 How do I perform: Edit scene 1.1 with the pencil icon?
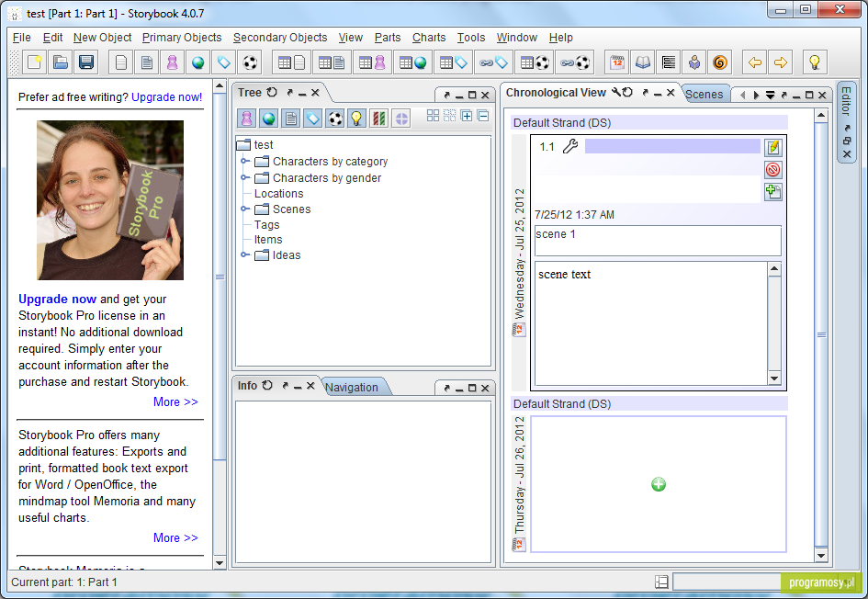772,147
